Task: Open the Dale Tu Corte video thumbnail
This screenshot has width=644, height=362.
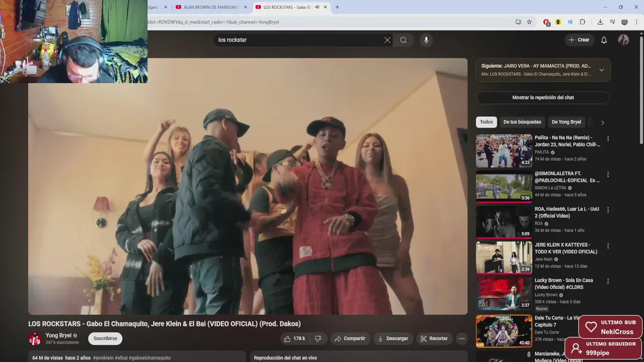Action: pyautogui.click(x=504, y=330)
